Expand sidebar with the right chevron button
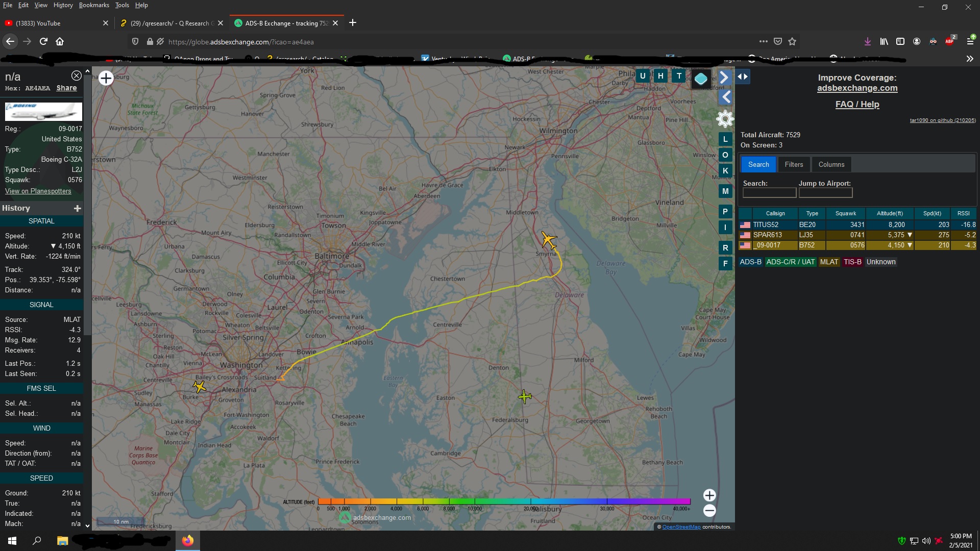The width and height of the screenshot is (980, 551). (724, 78)
